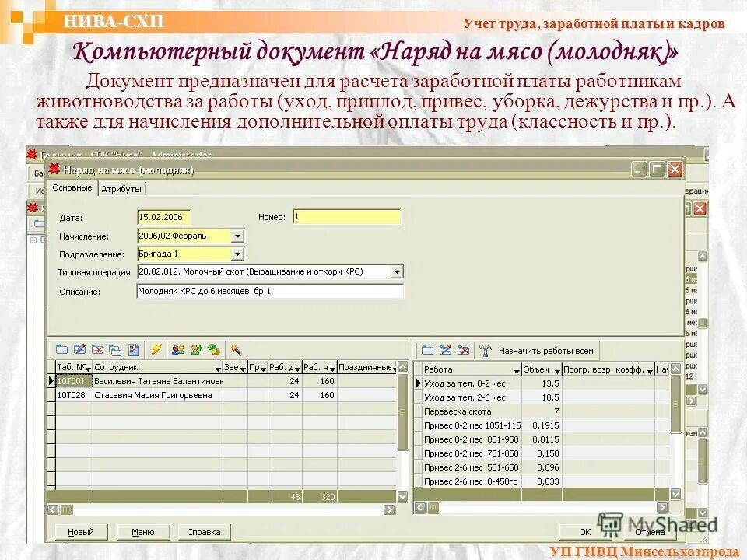Select the magic wand icon above employee table
Screen dimensions: 747x560
[x=236, y=348]
